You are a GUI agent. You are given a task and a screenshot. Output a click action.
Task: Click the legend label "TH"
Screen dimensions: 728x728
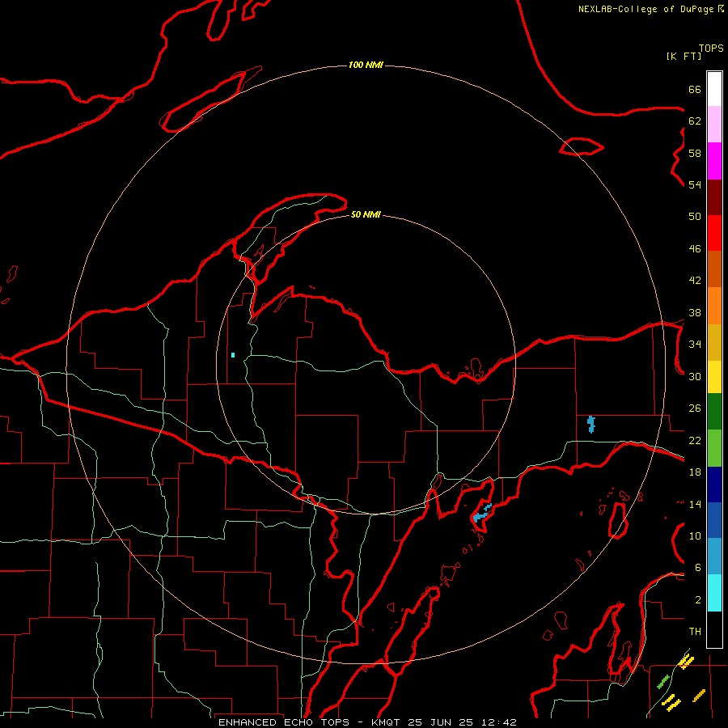tap(695, 632)
